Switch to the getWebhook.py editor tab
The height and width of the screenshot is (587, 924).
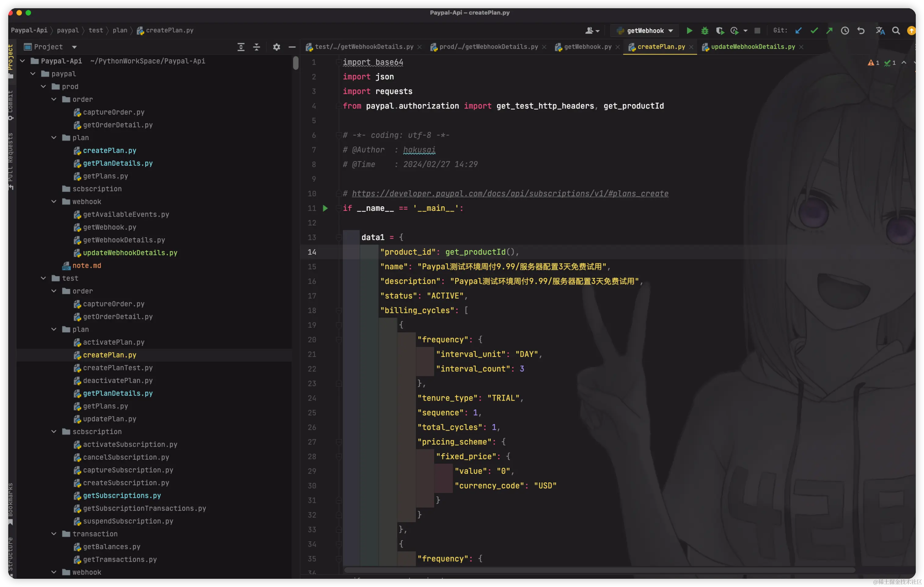(x=587, y=47)
